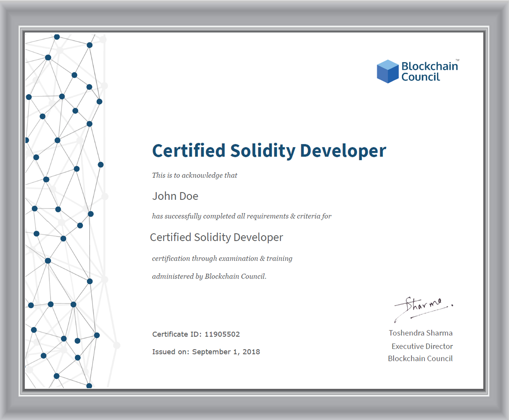Screen dimensions: 509x420
Task: Click 'Blockchain Council' below Executive Director
Action: pyautogui.click(x=420, y=358)
